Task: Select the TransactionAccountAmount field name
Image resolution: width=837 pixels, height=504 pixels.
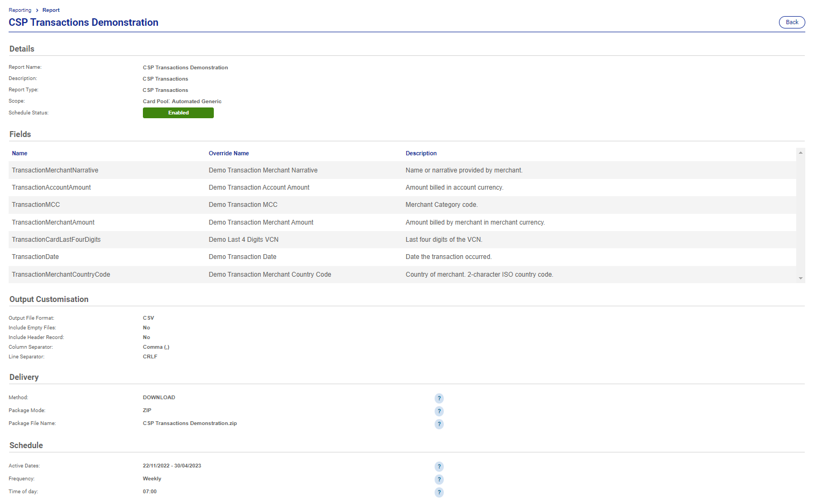Action: click(51, 188)
